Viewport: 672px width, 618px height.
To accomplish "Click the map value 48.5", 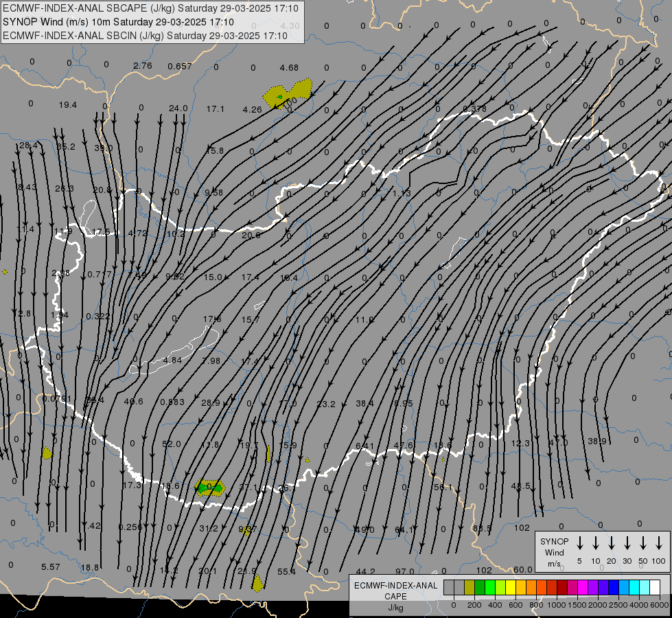I will [521, 486].
